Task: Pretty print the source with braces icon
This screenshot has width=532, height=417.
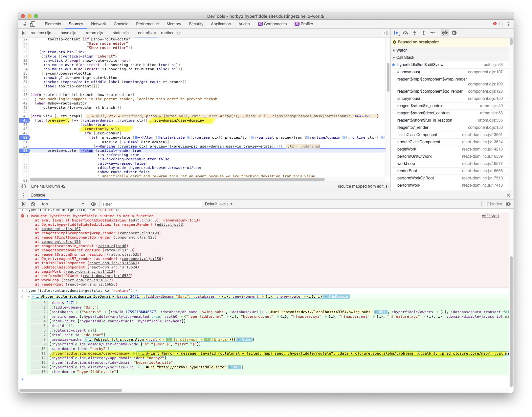Action: [x=24, y=186]
